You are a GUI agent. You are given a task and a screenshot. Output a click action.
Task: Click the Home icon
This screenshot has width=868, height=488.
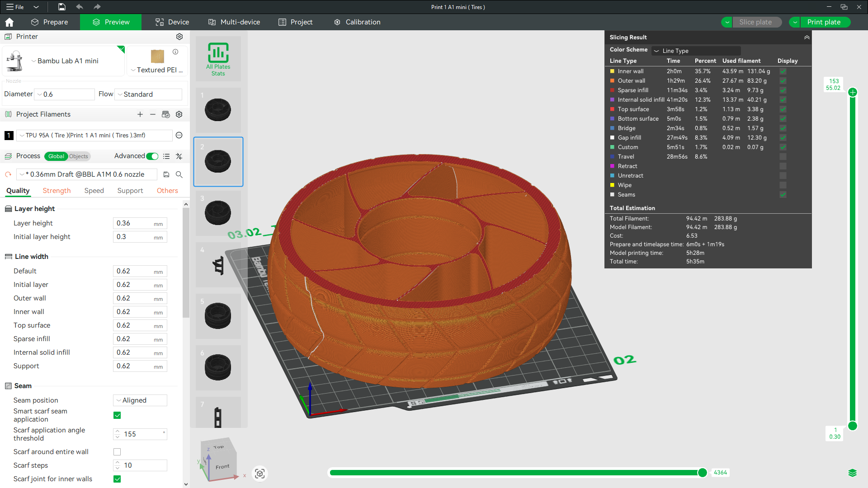[x=9, y=22]
